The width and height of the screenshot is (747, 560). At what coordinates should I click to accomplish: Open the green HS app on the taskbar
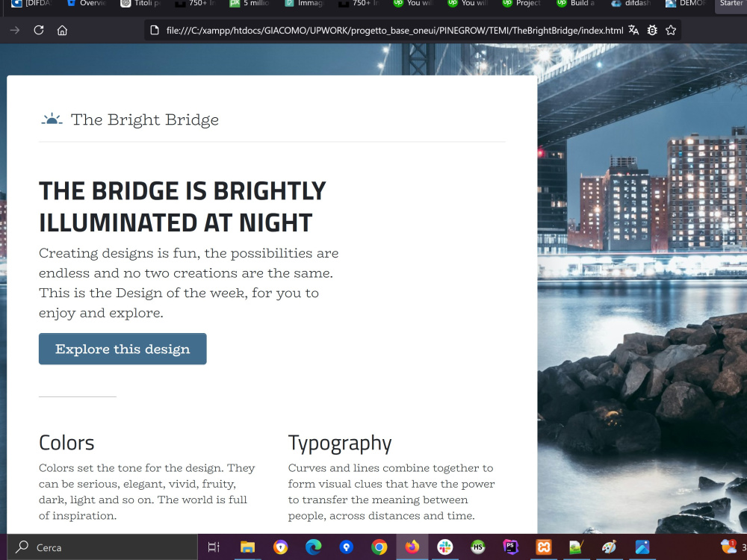click(478, 547)
